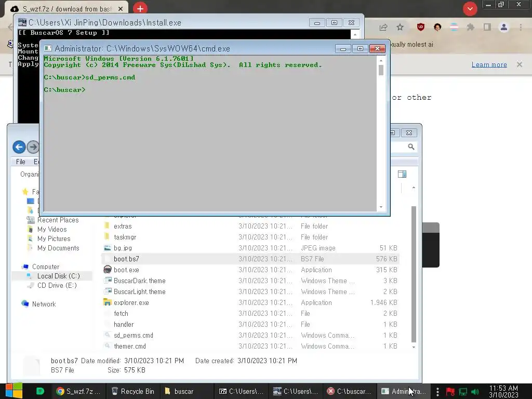Select the BuscarDark.theme file
Image resolution: width=532 pixels, height=399 pixels.
[139, 281]
